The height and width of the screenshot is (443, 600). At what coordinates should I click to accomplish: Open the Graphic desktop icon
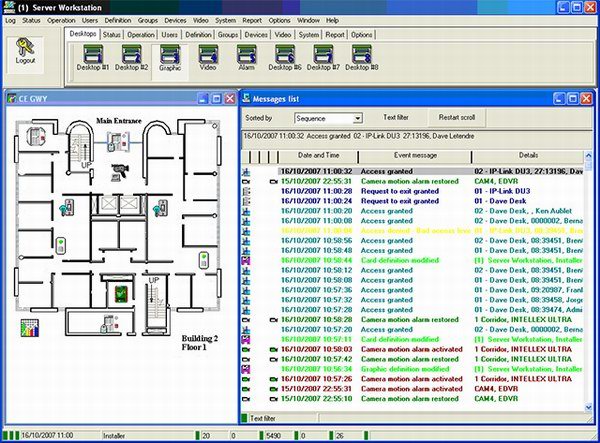coord(170,56)
